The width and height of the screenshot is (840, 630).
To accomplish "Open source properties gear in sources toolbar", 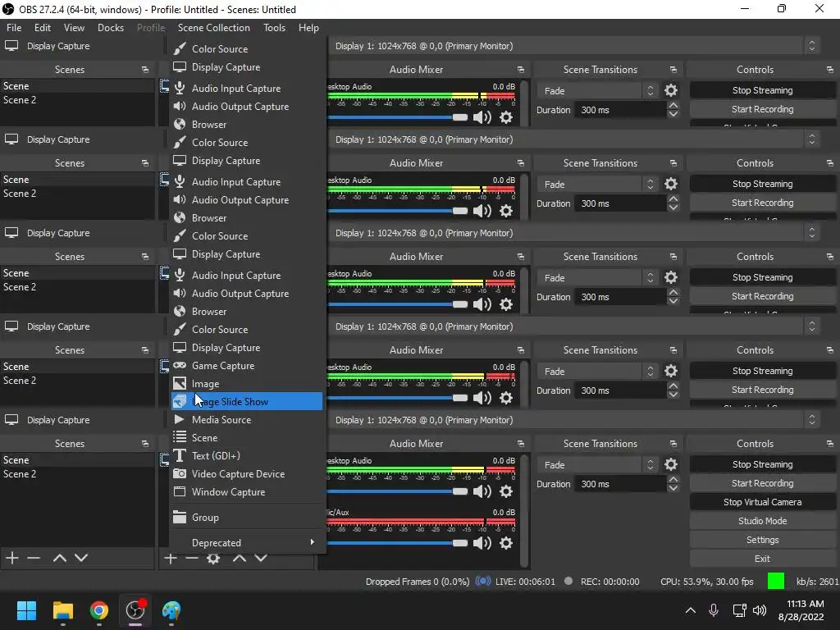I will coord(213,559).
